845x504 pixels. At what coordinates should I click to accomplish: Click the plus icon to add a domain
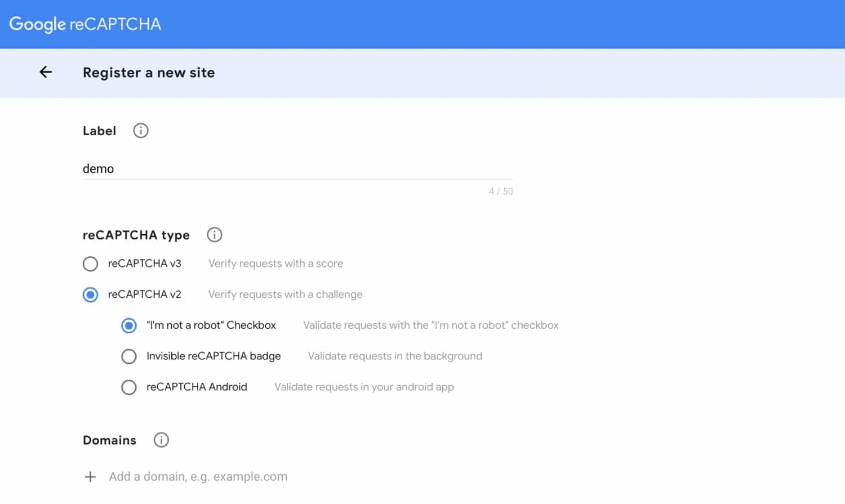click(x=90, y=476)
